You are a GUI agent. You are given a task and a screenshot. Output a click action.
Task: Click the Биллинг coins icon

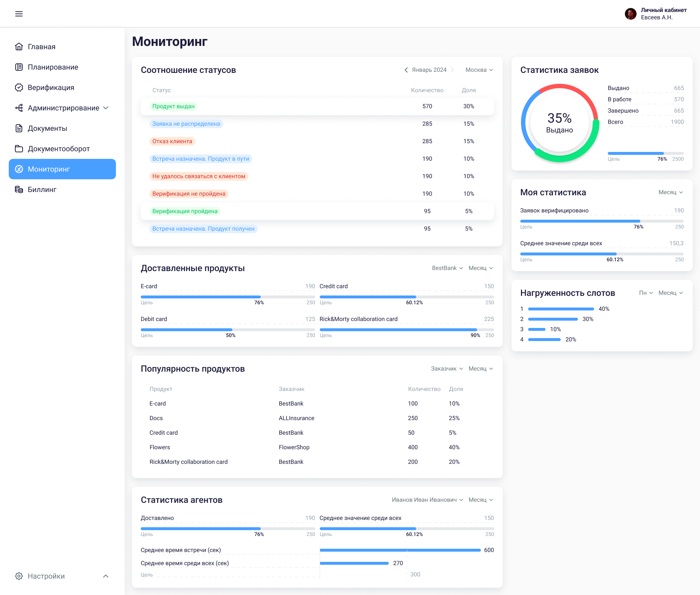19,189
